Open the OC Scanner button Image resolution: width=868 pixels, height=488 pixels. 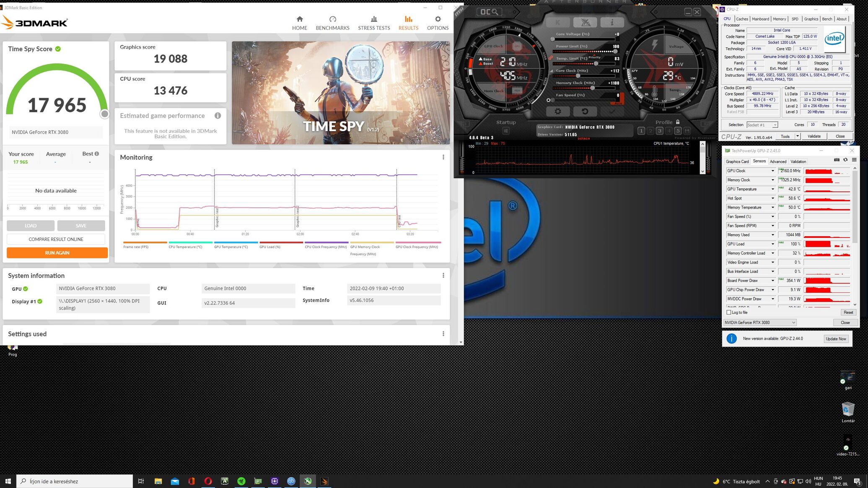(489, 12)
